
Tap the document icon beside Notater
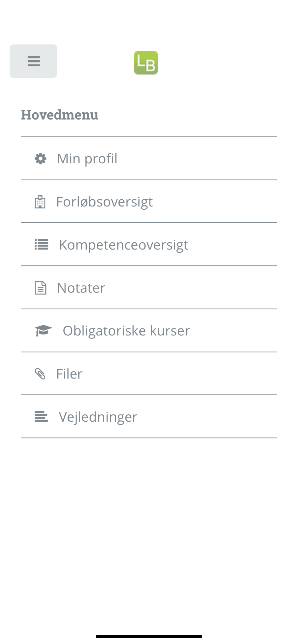point(40,288)
